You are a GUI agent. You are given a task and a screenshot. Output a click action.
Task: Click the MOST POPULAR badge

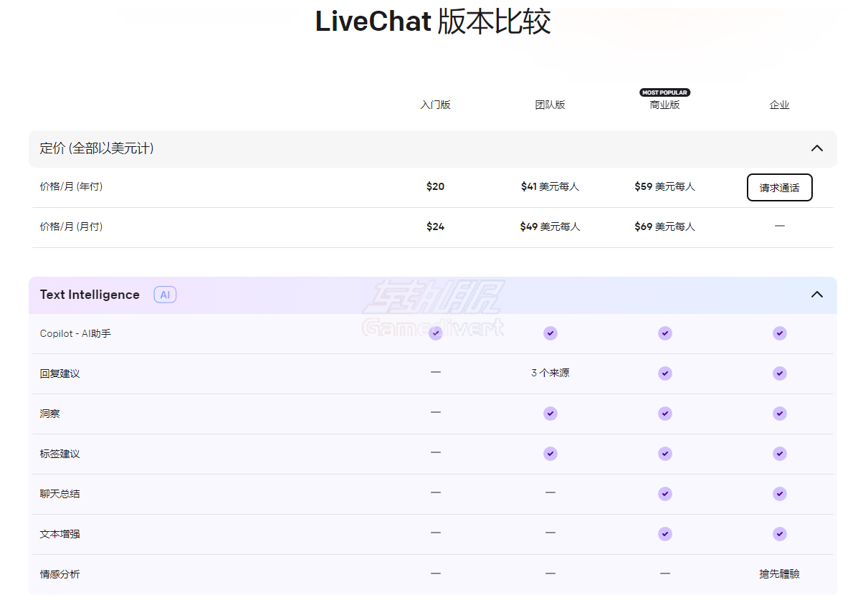click(665, 92)
